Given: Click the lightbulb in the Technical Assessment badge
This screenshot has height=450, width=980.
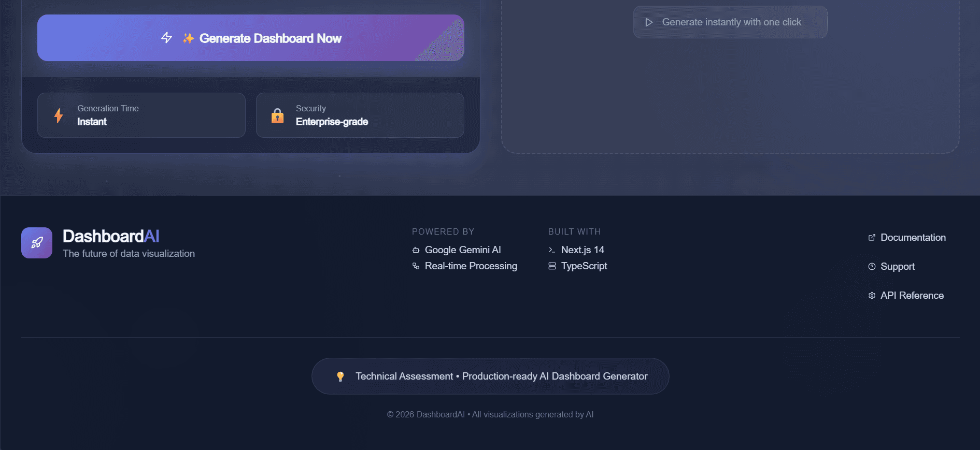Looking at the screenshot, I should click(x=340, y=376).
